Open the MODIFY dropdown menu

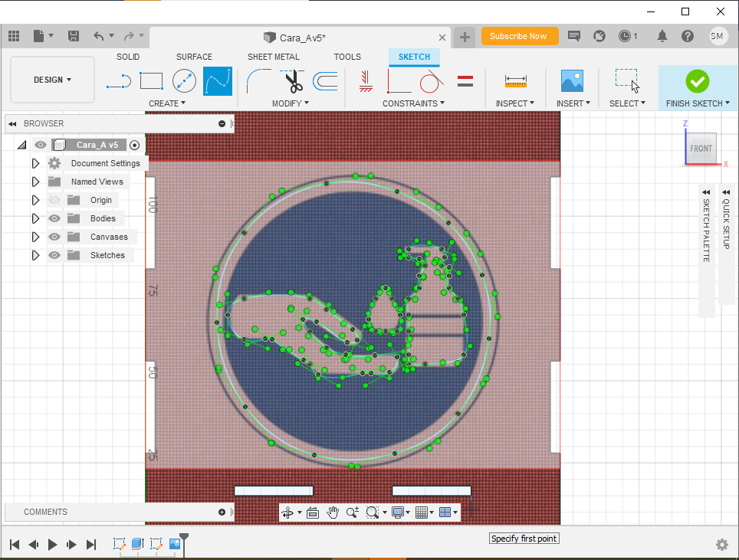click(291, 103)
